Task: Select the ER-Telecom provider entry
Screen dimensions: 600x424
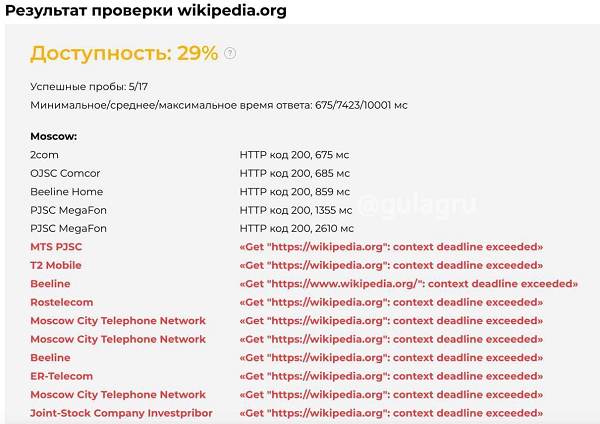Action: point(63,376)
